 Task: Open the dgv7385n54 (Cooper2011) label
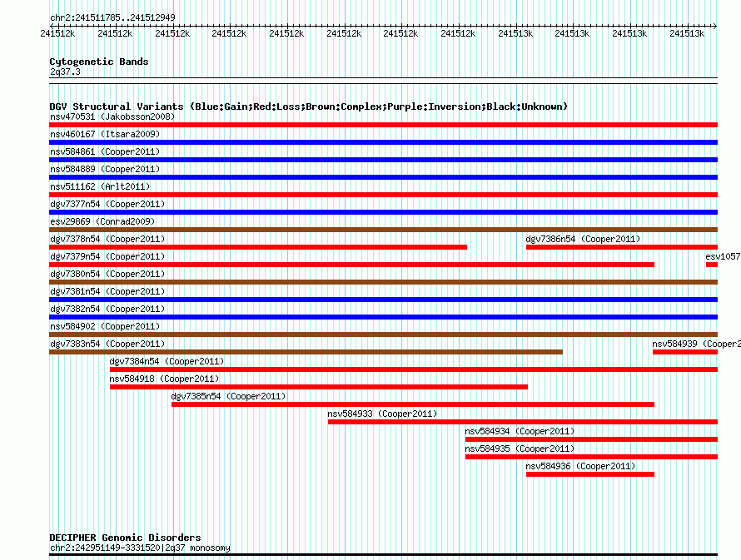229,396
